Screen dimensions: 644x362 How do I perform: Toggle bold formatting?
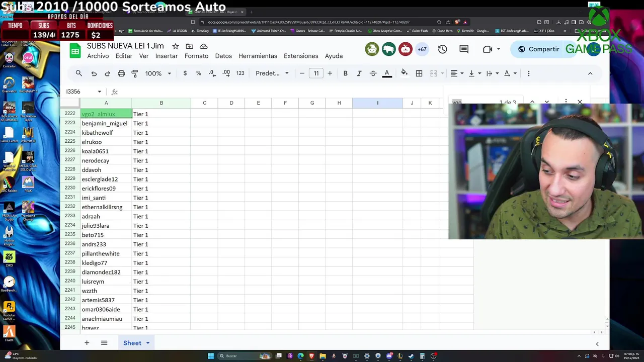345,73
